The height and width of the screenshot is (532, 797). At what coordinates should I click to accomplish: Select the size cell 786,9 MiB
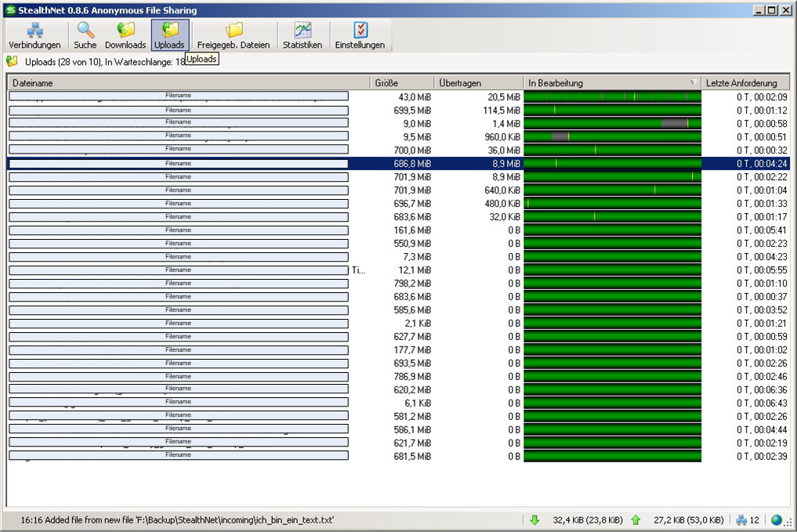[x=412, y=377]
